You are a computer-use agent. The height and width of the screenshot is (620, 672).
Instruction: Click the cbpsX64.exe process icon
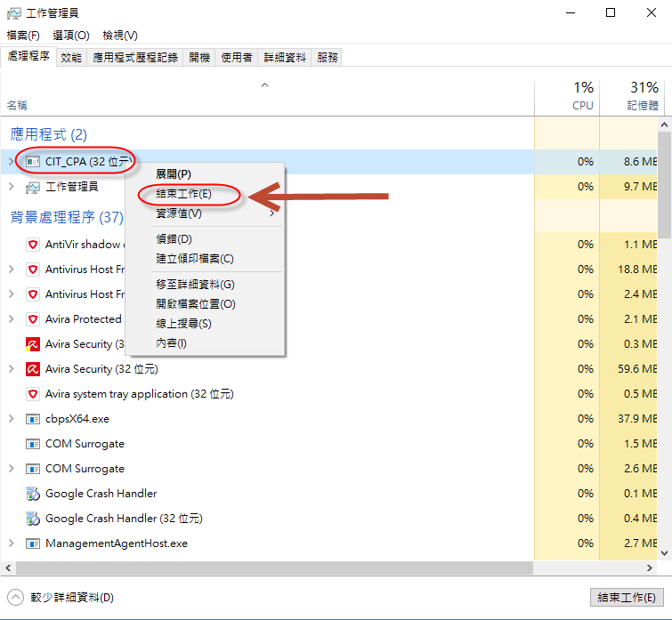tap(33, 419)
